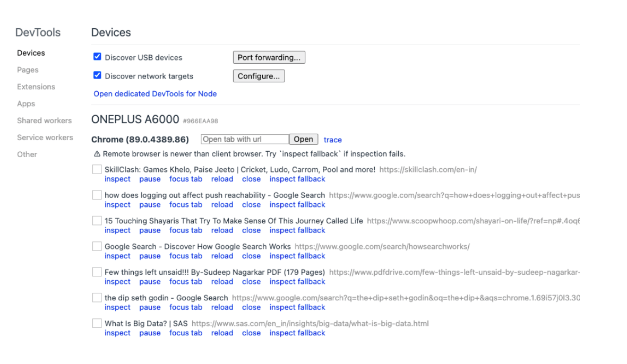Image resolution: width=627 pixels, height=364 pixels.
Task: Tick the checkbox beside What Is Big Data entry
Action: pyautogui.click(x=97, y=323)
